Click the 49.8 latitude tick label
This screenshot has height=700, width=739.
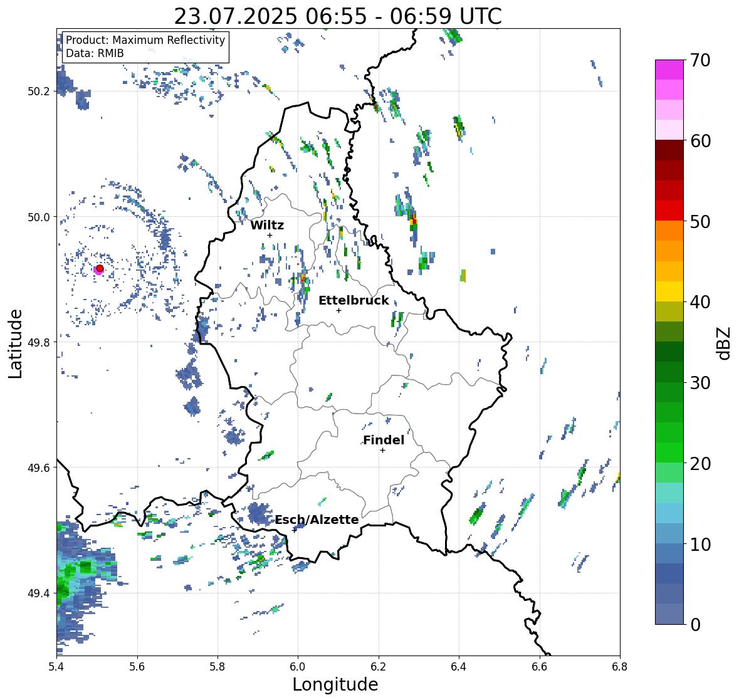coord(39,342)
